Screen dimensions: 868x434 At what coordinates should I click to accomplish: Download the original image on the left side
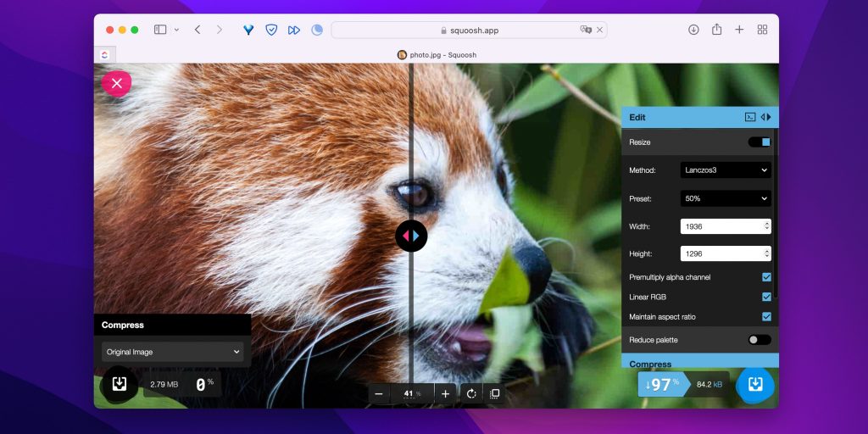119,384
